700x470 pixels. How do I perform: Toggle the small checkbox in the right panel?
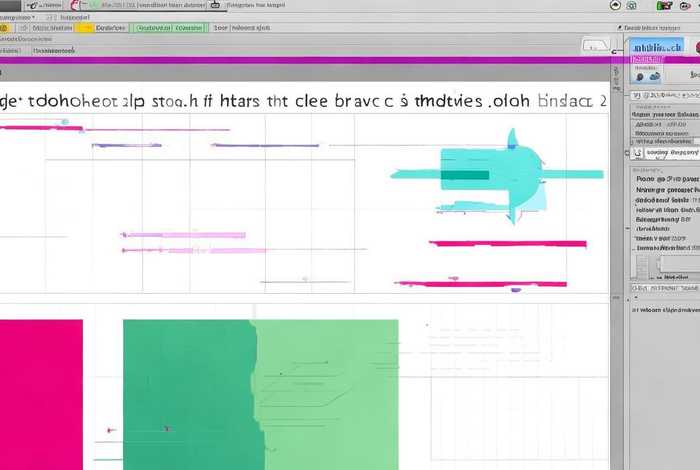pos(638,153)
